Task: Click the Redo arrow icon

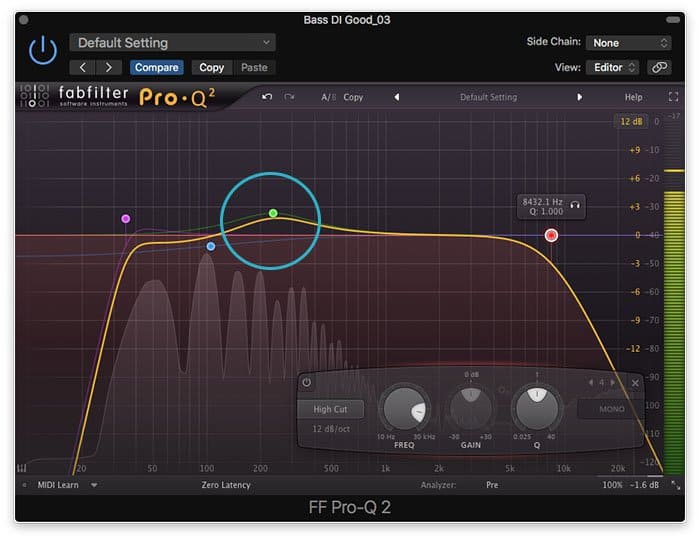Action: tap(289, 97)
